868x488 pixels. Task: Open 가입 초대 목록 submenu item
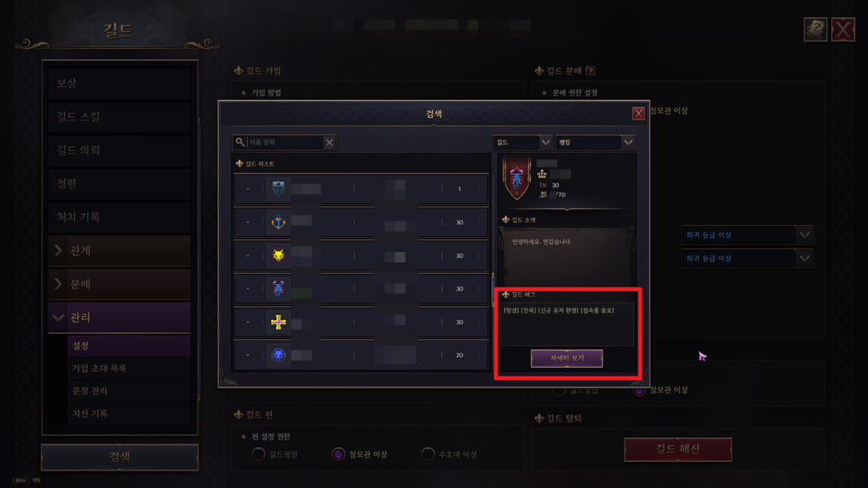129,369
